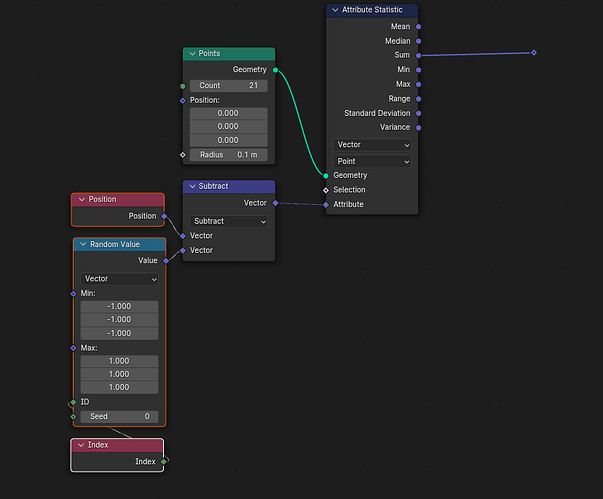Click the second Vector input socket of Subtract
Image resolution: width=603 pixels, height=499 pixels.
(183, 251)
